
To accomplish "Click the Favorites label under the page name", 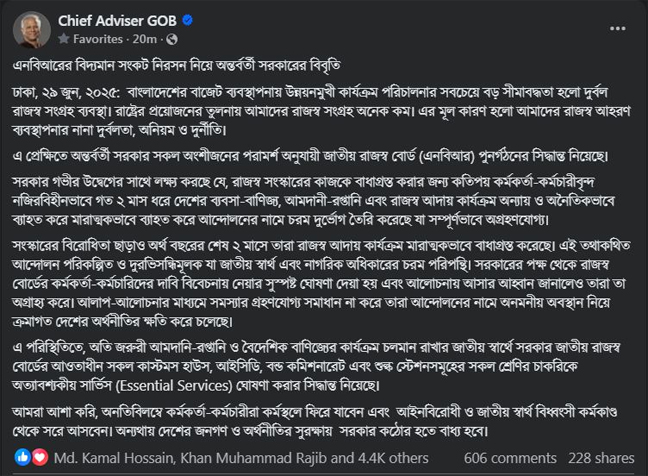I will [x=98, y=39].
